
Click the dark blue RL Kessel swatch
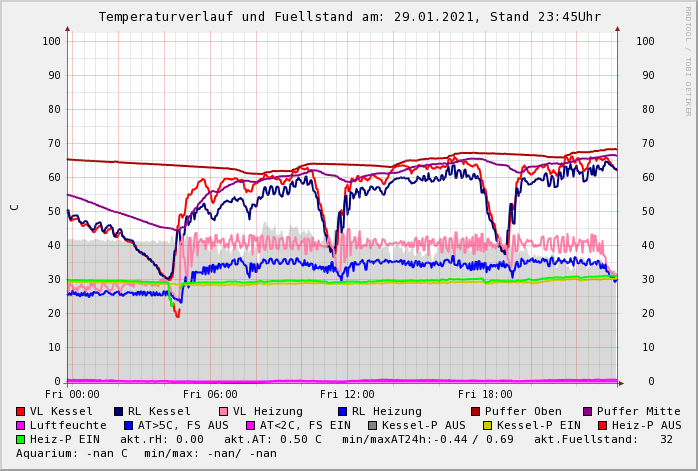[118, 411]
